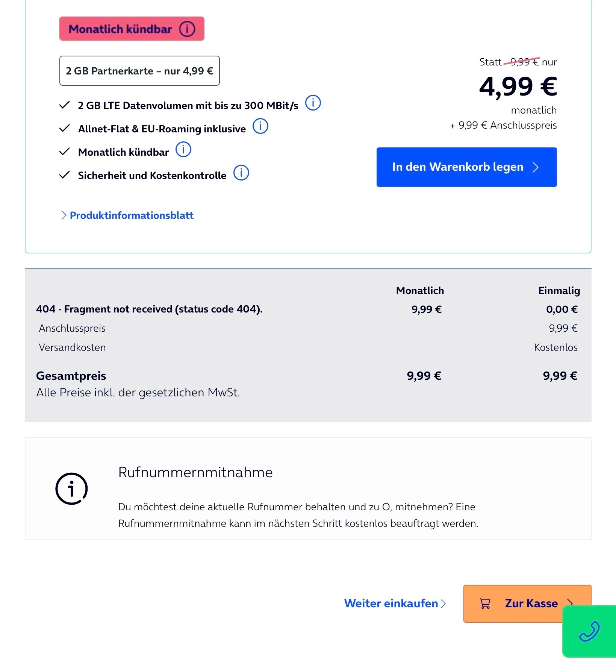
Task: Open the Produktinformationsblatt link
Action: [x=132, y=215]
